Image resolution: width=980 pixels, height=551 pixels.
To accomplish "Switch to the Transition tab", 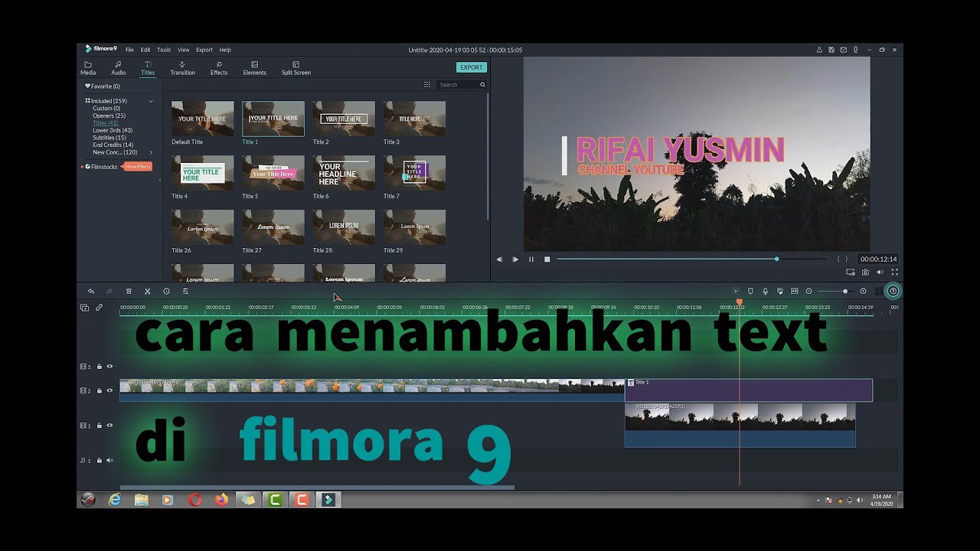I will pyautogui.click(x=182, y=69).
